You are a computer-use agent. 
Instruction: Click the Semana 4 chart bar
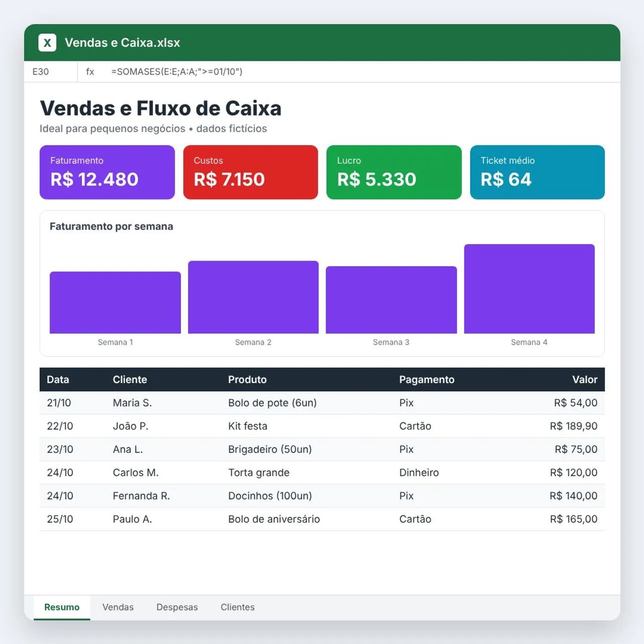[529, 289]
